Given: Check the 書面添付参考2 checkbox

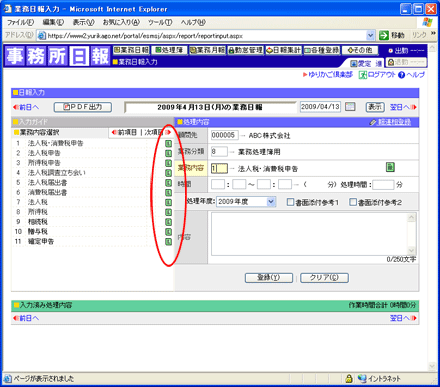Looking at the screenshot, I should 353,202.
